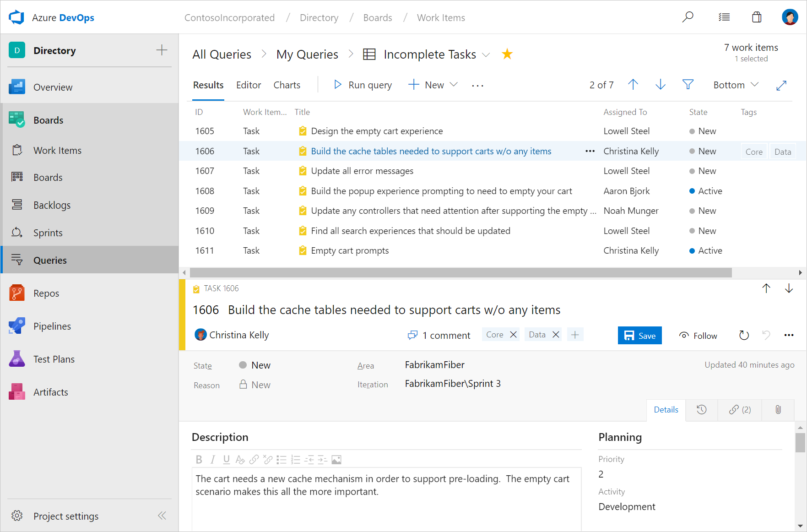Expand the Incomplete Tasks query dropdown chevron

click(x=486, y=55)
